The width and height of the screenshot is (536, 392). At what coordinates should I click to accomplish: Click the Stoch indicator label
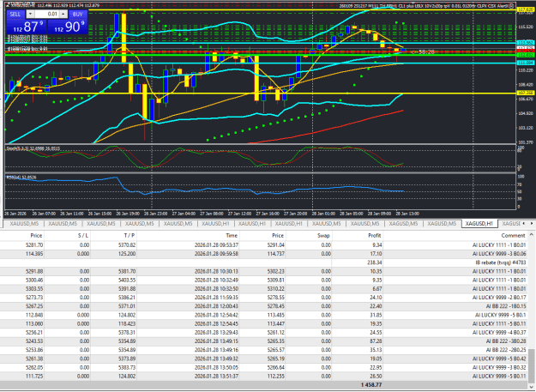[x=33, y=148]
